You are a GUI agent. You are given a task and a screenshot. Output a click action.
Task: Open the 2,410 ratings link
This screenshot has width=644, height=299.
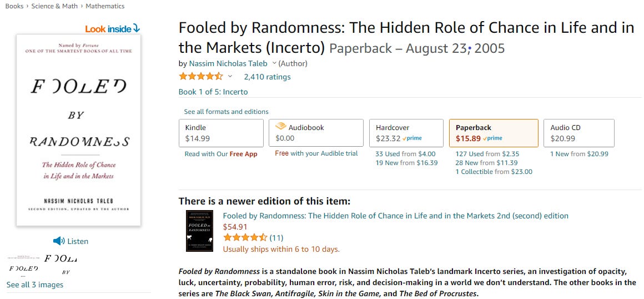tap(267, 77)
